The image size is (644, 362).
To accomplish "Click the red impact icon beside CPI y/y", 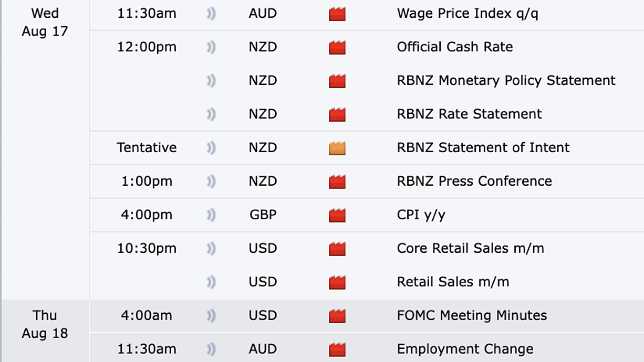I will click(x=337, y=216).
